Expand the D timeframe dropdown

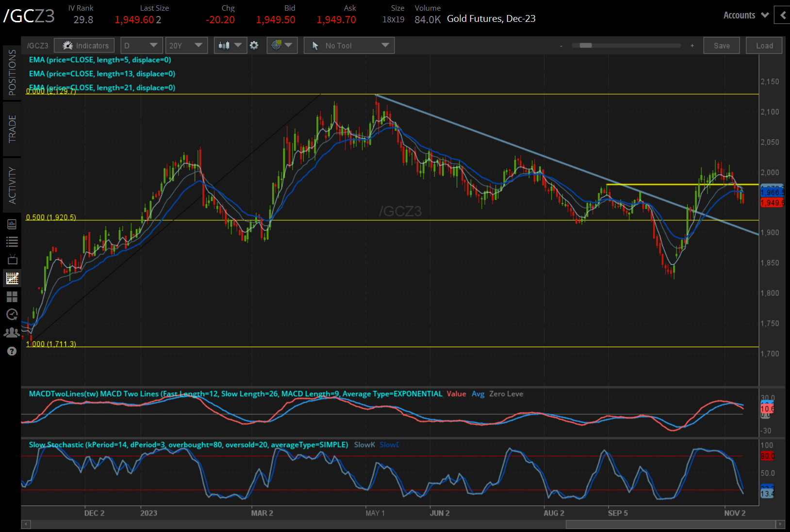click(x=141, y=46)
